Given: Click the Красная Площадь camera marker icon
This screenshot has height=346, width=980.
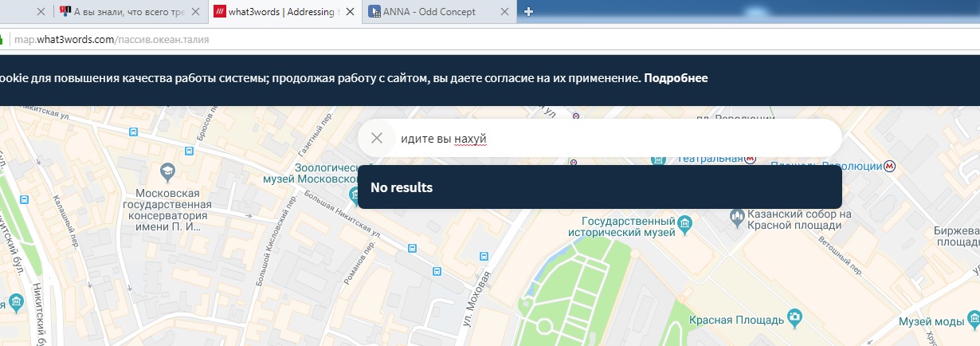Looking at the screenshot, I should pos(794,320).
